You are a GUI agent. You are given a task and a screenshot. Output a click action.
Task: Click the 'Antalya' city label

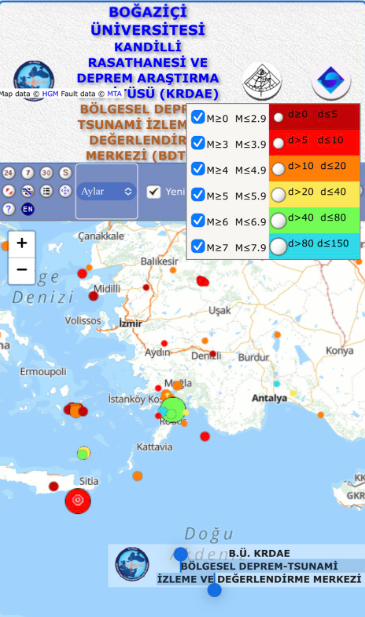pos(269,398)
